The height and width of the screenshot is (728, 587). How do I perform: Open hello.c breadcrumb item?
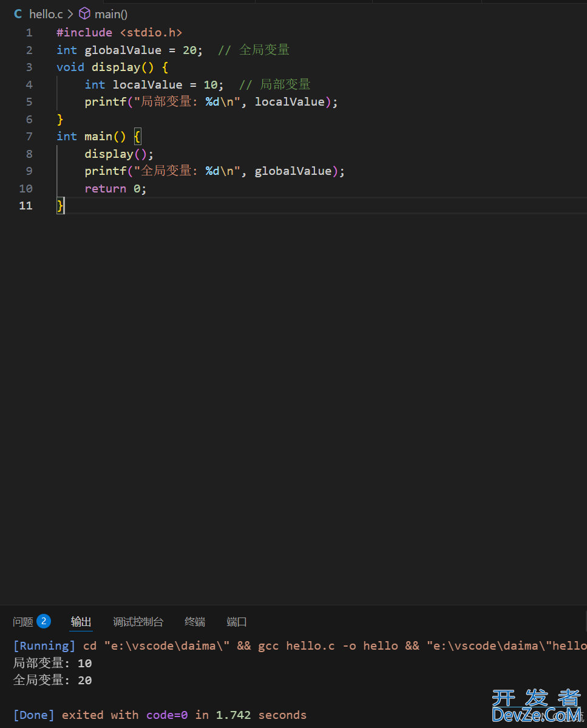pos(46,14)
